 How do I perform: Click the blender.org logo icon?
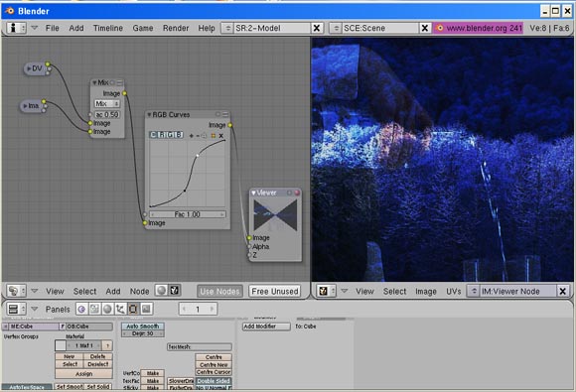439,28
